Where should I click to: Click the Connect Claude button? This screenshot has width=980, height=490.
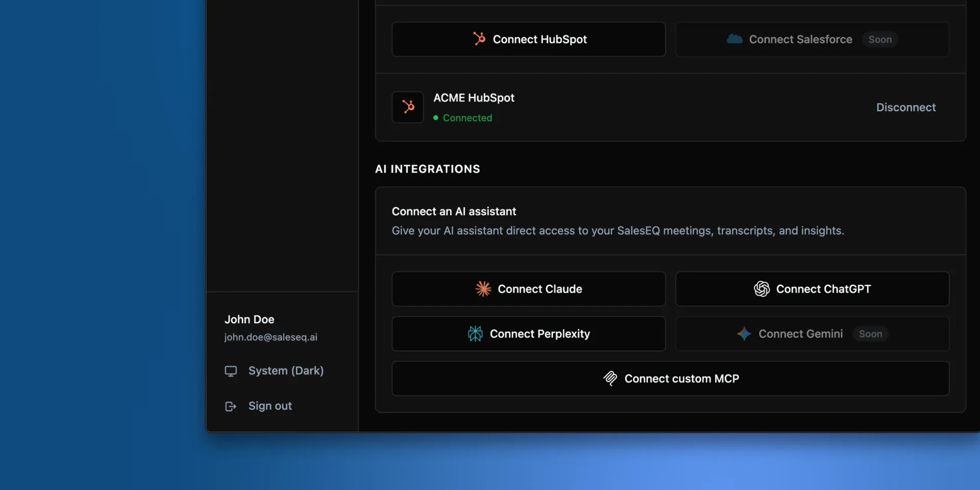click(x=528, y=289)
